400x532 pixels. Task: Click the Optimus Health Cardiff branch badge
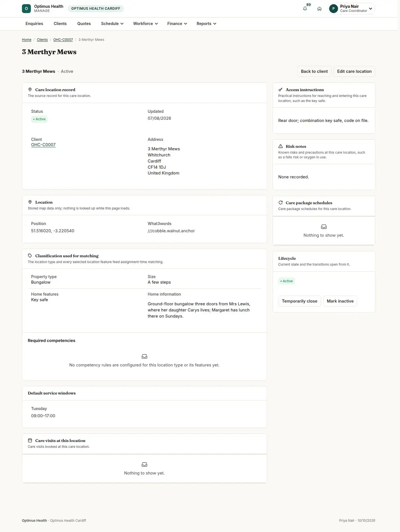[96, 9]
